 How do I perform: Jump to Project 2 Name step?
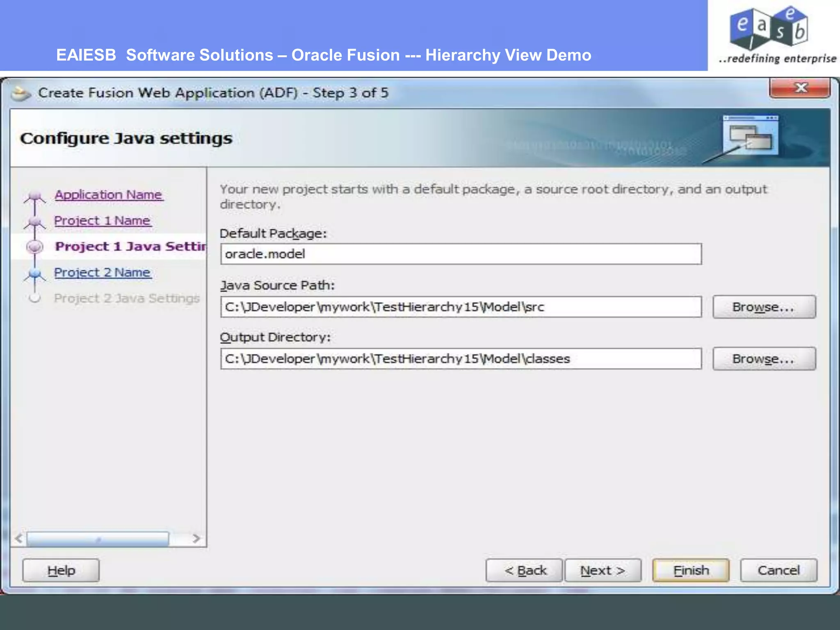(x=103, y=272)
